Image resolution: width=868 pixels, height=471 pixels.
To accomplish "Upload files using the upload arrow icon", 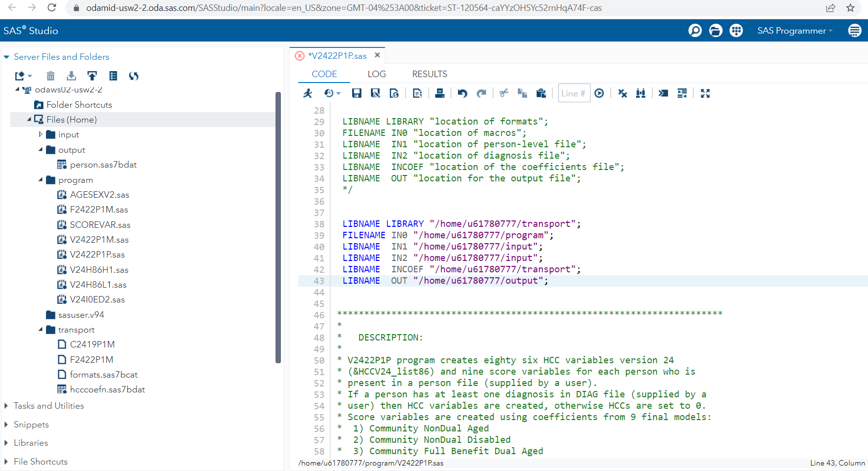I will 92,76.
